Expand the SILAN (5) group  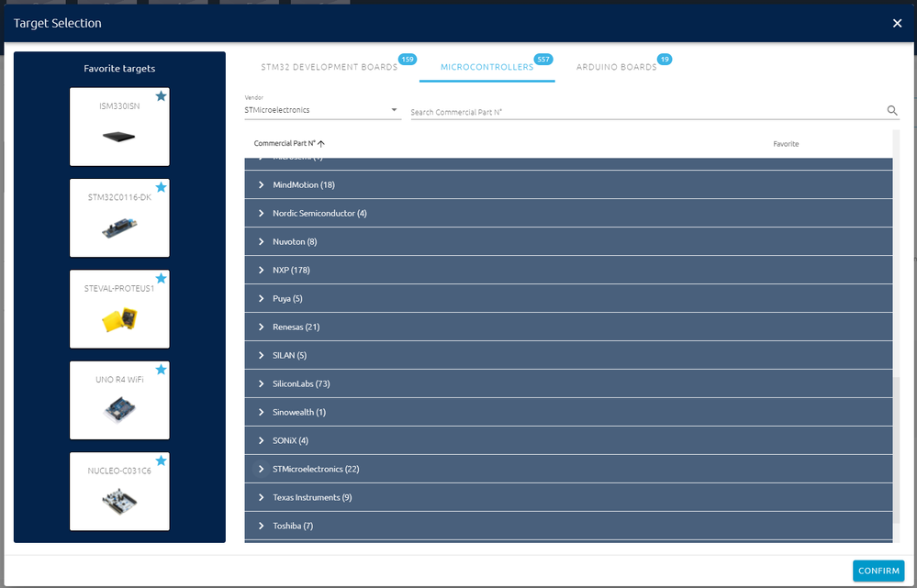tap(262, 355)
